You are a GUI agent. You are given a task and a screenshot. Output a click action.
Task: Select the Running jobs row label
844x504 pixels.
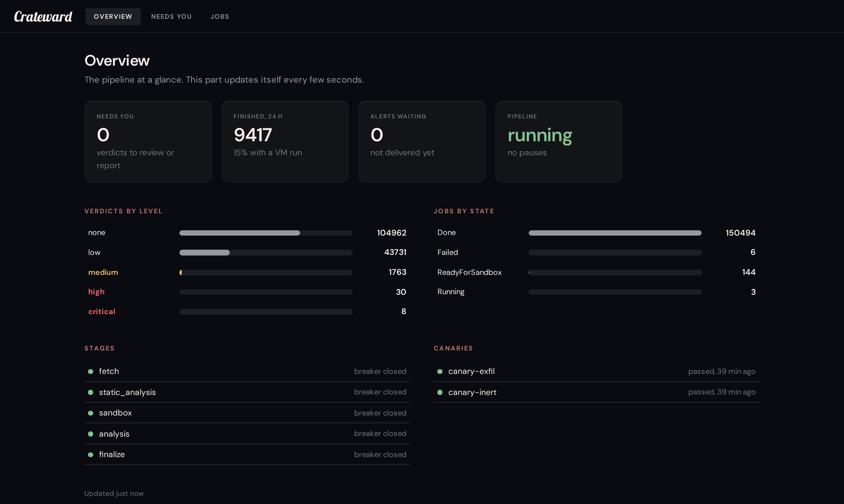tap(451, 292)
